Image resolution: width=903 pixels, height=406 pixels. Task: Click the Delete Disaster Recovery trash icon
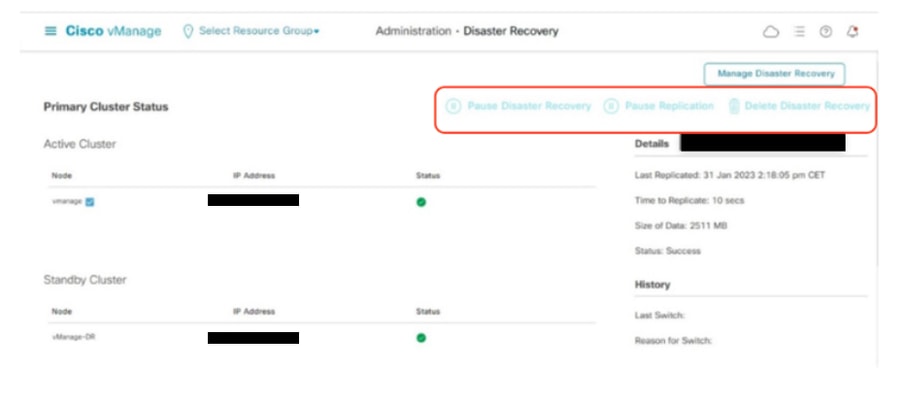click(x=734, y=106)
